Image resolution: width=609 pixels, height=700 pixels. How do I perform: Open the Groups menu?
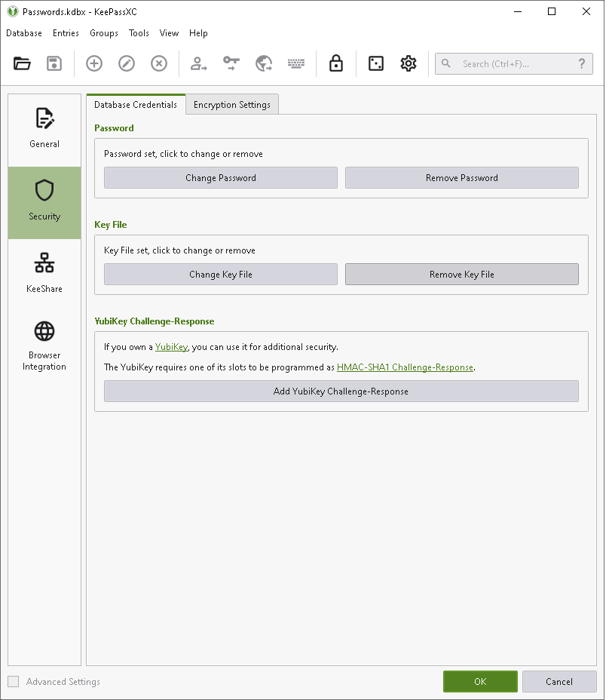pos(104,33)
